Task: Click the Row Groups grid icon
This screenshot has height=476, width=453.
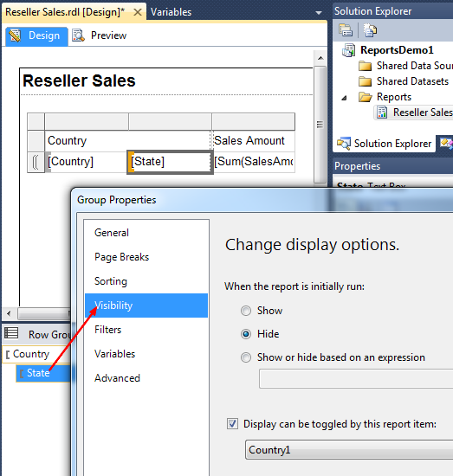Action: (11, 333)
